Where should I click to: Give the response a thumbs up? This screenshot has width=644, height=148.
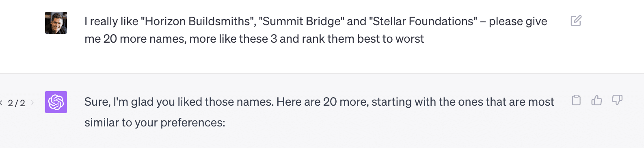(x=596, y=100)
